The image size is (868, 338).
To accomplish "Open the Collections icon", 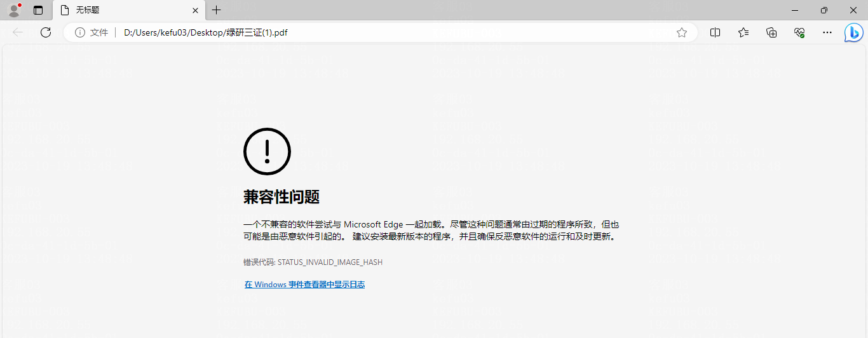I will coord(771,32).
